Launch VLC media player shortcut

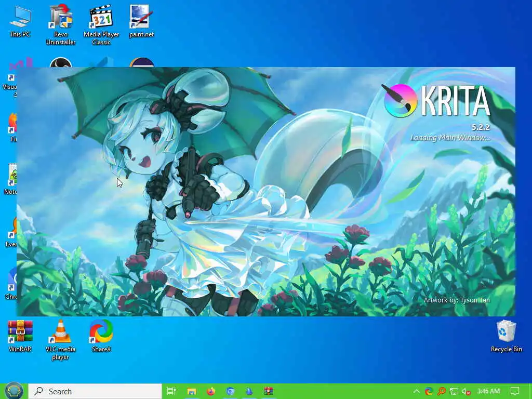click(60, 340)
